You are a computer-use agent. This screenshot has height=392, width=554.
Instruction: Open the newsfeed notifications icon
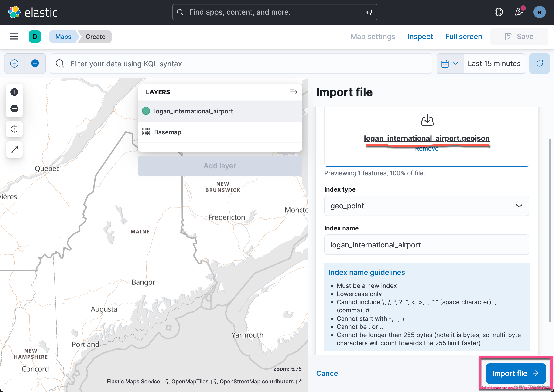coord(519,12)
